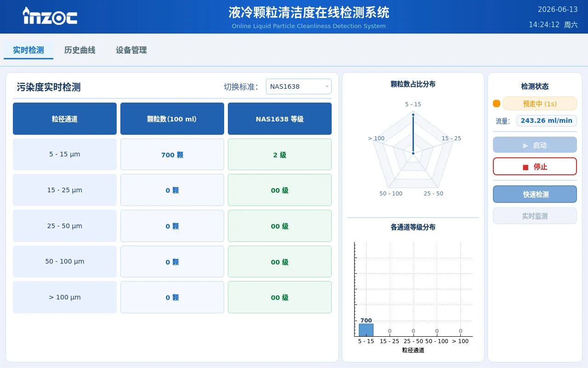Screen dimensions: 588x368
Task: Select the 50 - 100 μm channel cell
Action: (65, 261)
